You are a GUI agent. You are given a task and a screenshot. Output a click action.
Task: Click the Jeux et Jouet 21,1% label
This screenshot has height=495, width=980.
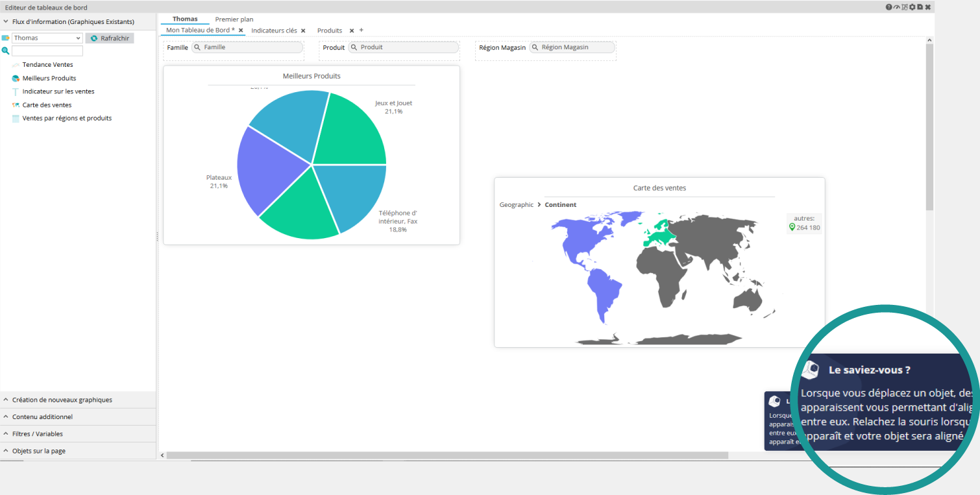tap(393, 107)
